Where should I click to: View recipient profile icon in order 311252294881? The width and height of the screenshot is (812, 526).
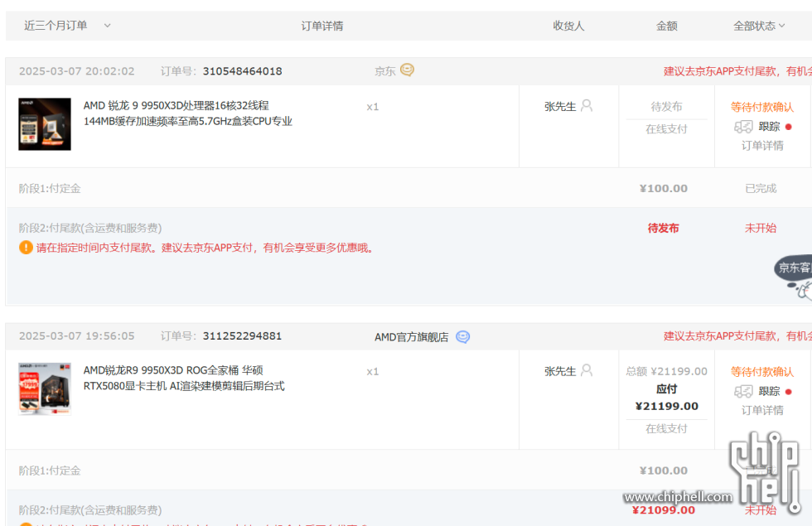point(587,370)
